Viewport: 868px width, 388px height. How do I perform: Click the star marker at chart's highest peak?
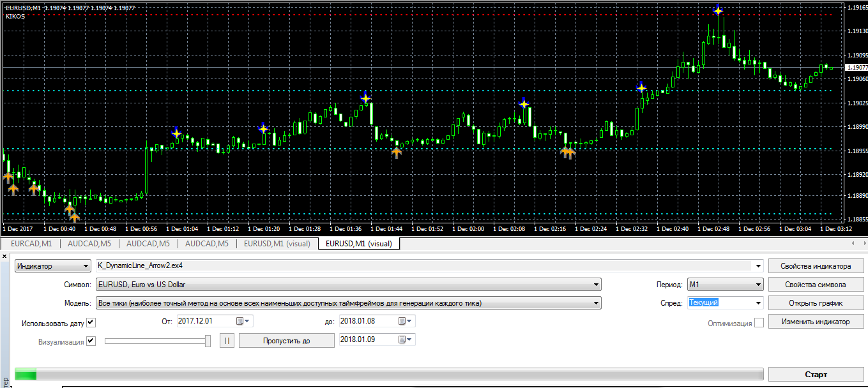pyautogui.click(x=718, y=10)
